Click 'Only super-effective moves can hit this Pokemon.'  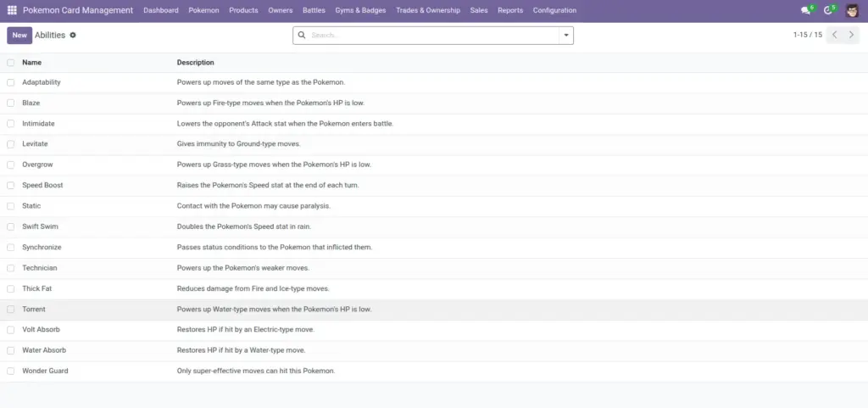point(256,371)
